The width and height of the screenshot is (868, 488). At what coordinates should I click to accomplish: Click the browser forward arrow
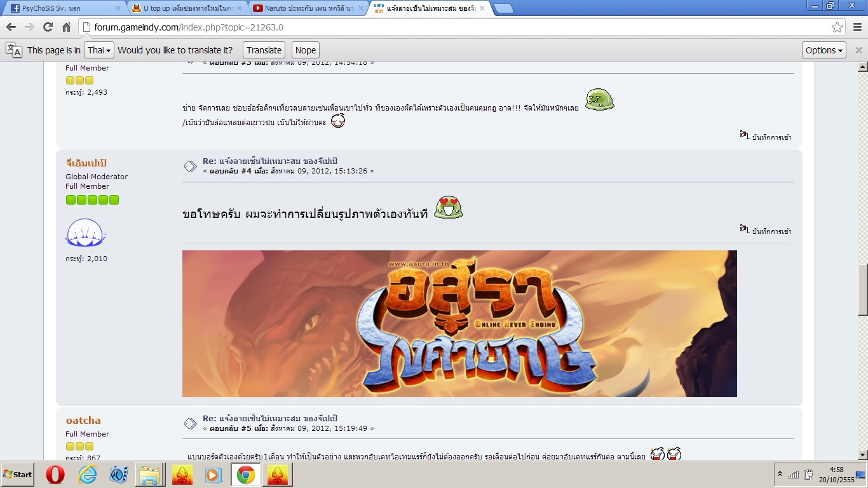tap(29, 27)
